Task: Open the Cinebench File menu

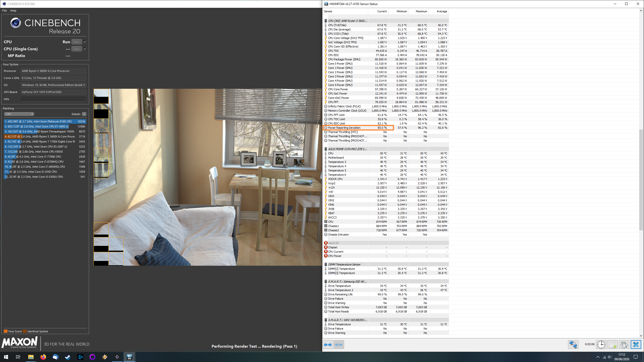Action: (x=5, y=11)
